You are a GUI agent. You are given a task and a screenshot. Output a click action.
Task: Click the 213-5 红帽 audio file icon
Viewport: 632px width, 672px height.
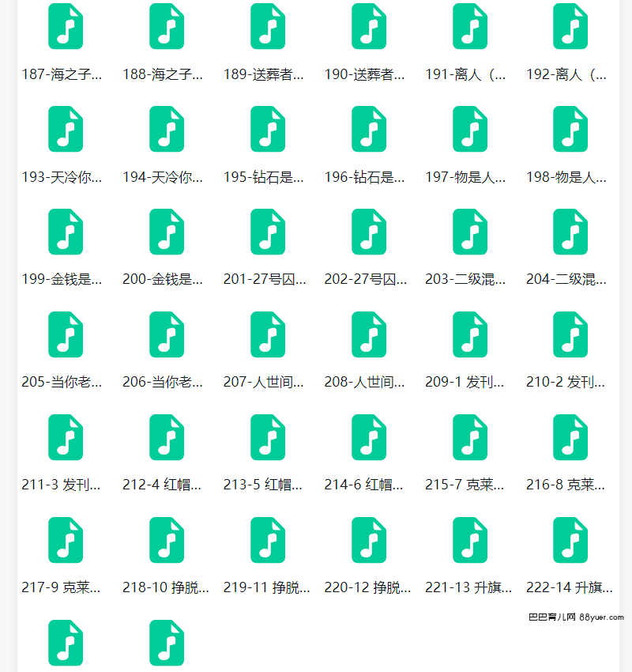pos(268,437)
